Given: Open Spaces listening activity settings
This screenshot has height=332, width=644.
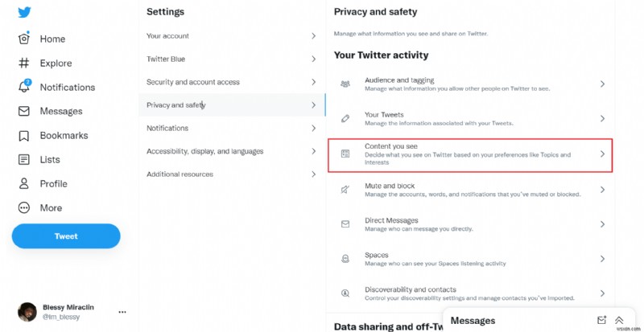Looking at the screenshot, I should (471, 259).
